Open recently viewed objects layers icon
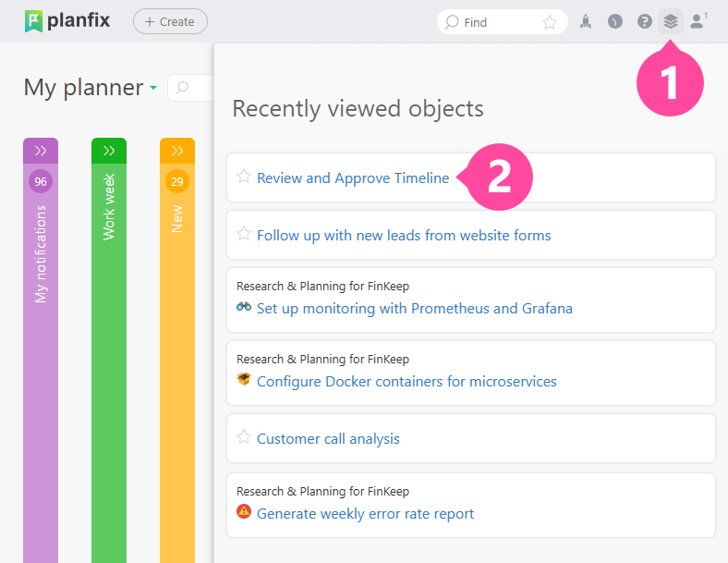728x563 pixels. [671, 21]
